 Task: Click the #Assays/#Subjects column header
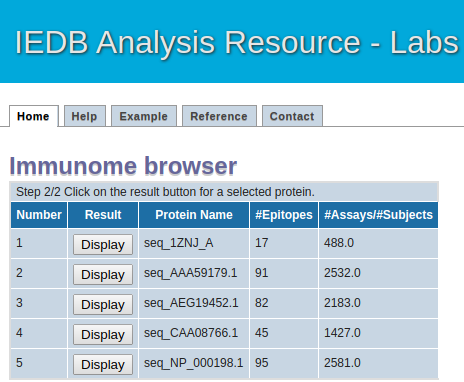(379, 215)
